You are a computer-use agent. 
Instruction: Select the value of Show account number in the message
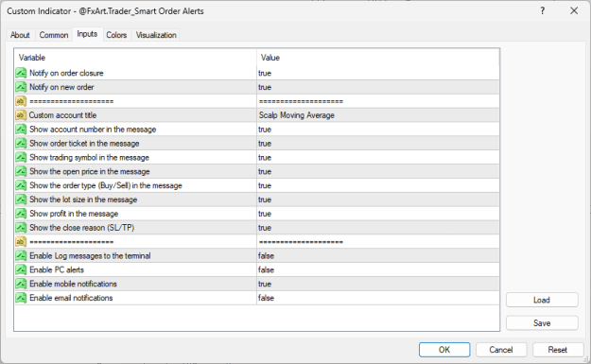click(377, 130)
